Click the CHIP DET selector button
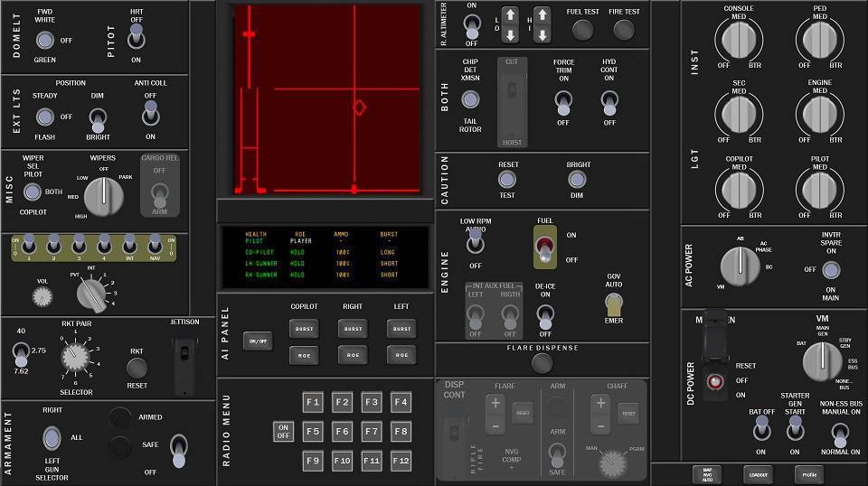Viewport: 868px width, 486px height. (x=470, y=96)
